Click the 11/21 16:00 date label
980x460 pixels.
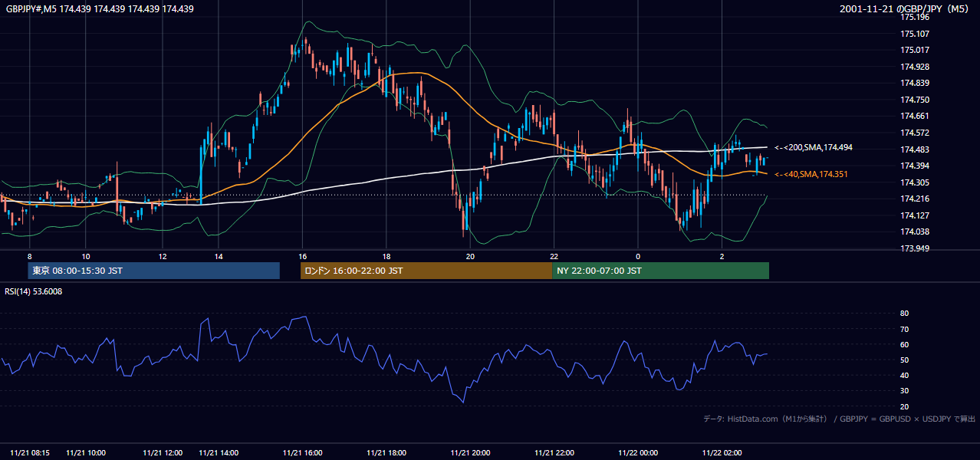point(303,453)
